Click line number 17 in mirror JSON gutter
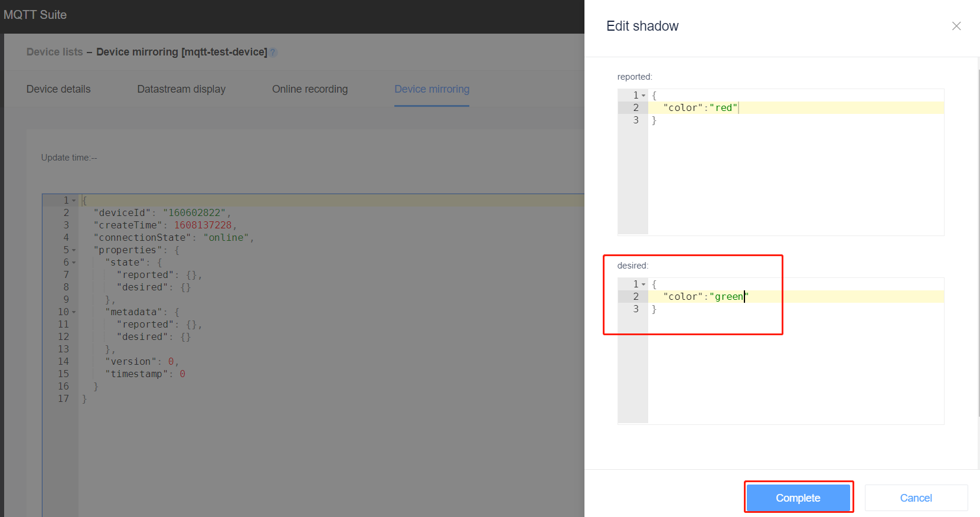 click(63, 398)
